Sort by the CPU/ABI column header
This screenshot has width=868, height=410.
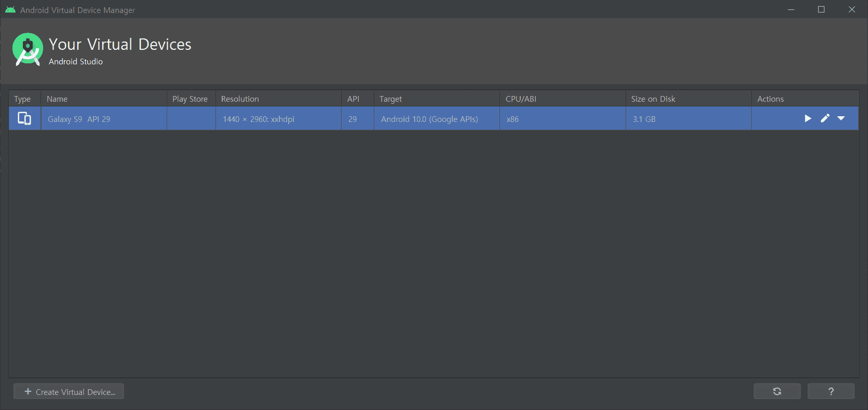tap(563, 99)
